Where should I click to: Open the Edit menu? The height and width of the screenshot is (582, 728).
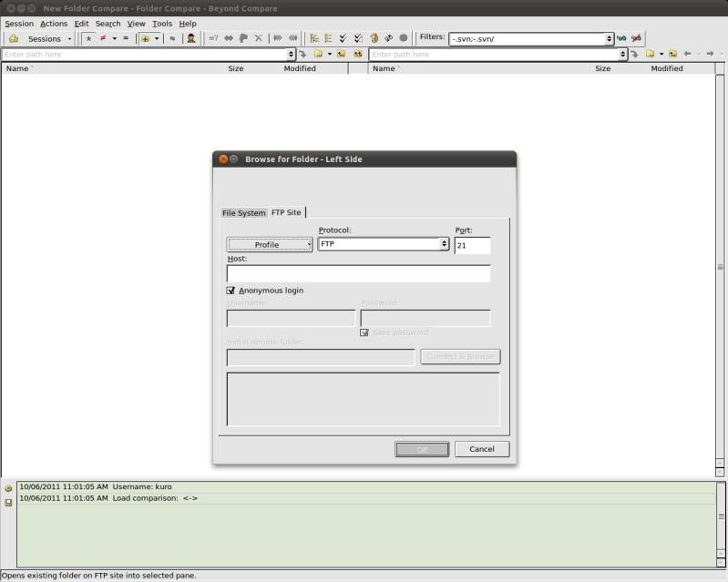click(x=81, y=23)
